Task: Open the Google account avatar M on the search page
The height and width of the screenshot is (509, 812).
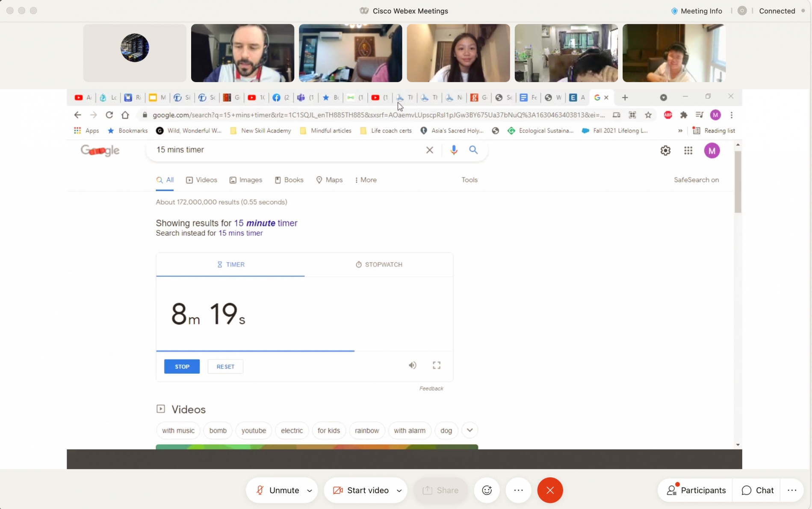Action: click(x=712, y=151)
